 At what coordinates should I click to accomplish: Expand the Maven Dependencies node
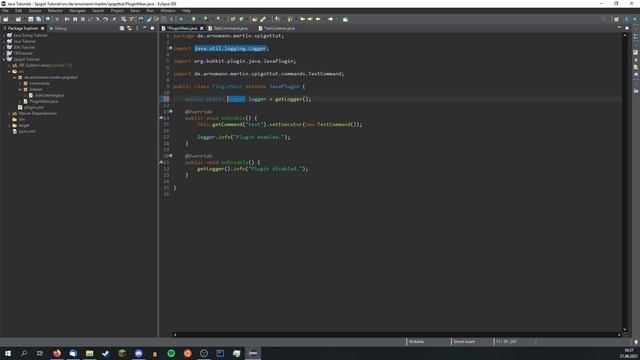click(9, 113)
